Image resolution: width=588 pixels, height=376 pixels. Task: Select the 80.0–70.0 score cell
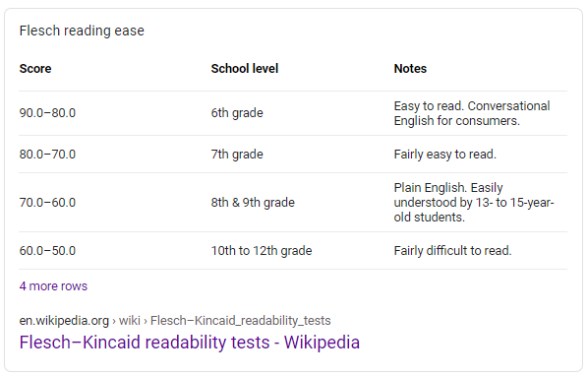click(47, 155)
